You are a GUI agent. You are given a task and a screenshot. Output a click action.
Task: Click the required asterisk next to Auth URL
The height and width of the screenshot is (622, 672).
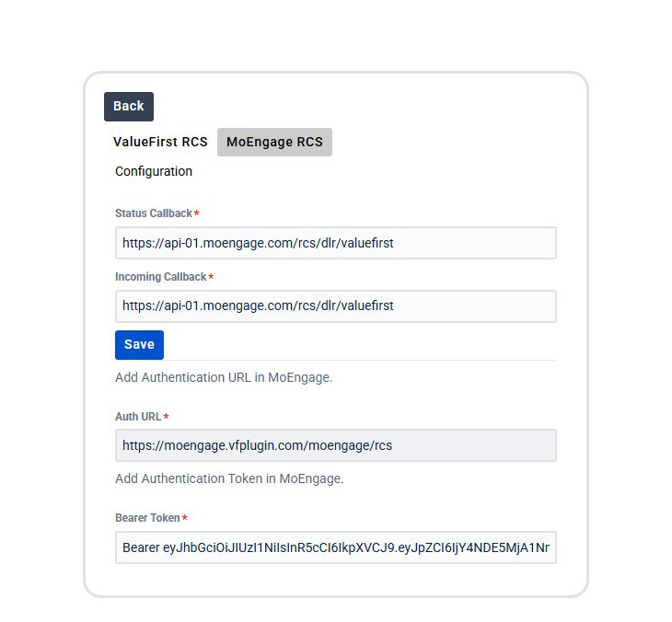point(166,417)
